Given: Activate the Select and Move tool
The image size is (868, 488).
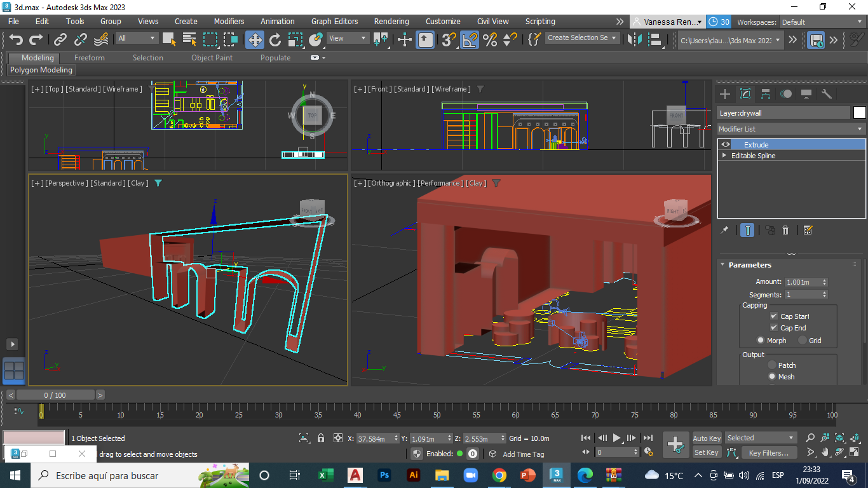Looking at the screenshot, I should coord(255,40).
